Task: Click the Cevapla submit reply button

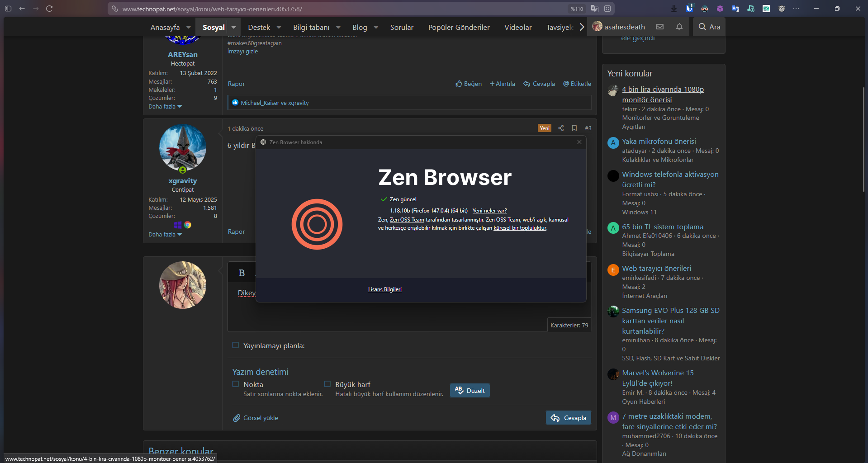Action: pyautogui.click(x=569, y=418)
